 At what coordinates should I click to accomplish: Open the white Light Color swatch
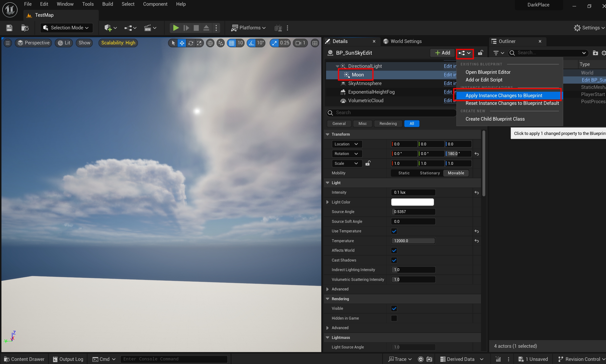[x=412, y=202]
